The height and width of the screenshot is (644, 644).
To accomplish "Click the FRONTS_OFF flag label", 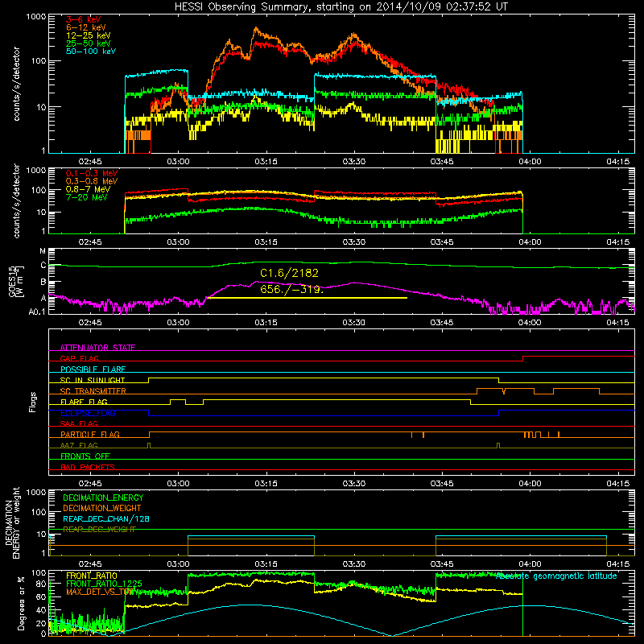I will [x=85, y=456].
